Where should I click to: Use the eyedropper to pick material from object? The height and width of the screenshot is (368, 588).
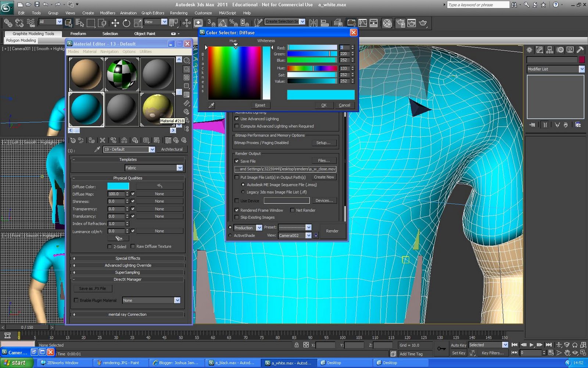(x=97, y=149)
